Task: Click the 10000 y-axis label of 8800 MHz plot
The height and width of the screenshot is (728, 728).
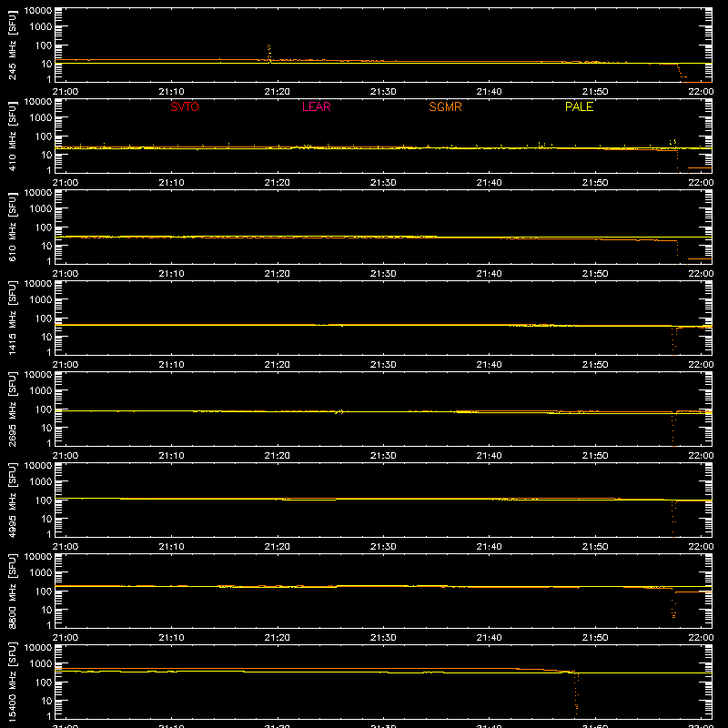Action: [x=38, y=557]
